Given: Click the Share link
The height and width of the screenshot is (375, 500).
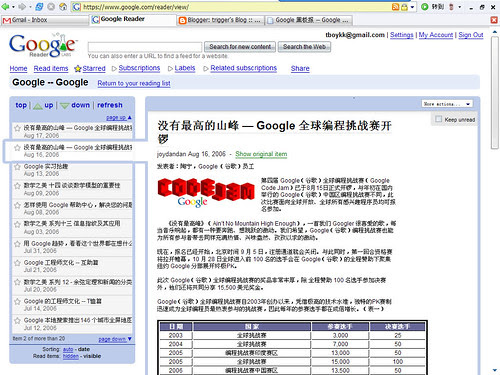Looking at the screenshot, I should 300,68.
